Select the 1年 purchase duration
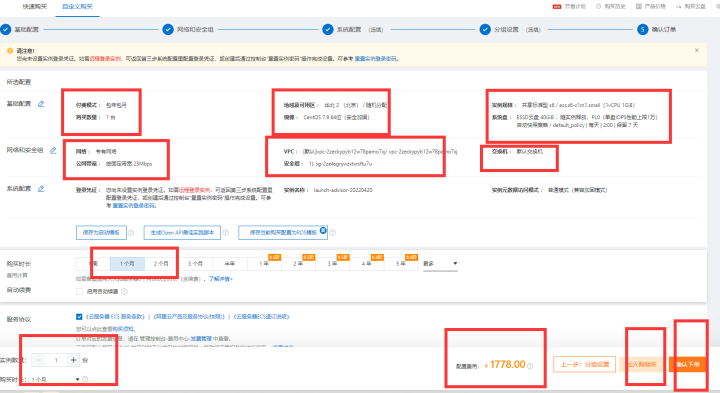The width and height of the screenshot is (720, 393). click(264, 264)
